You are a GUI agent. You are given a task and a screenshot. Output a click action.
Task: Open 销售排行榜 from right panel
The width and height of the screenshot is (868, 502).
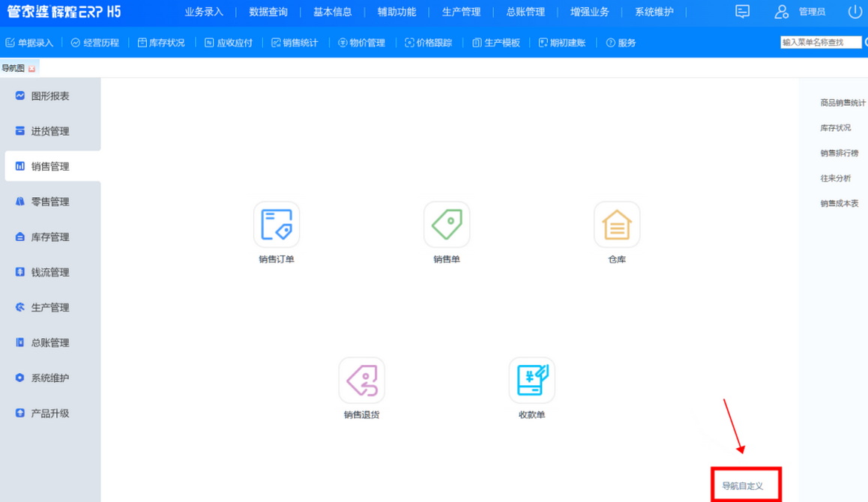point(840,153)
